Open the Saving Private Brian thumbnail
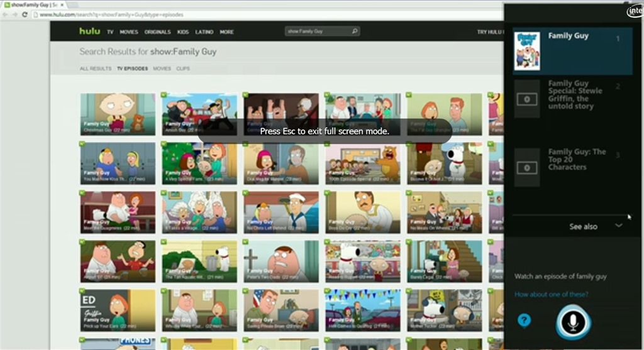The height and width of the screenshot is (350, 644). pyautogui.click(x=281, y=310)
